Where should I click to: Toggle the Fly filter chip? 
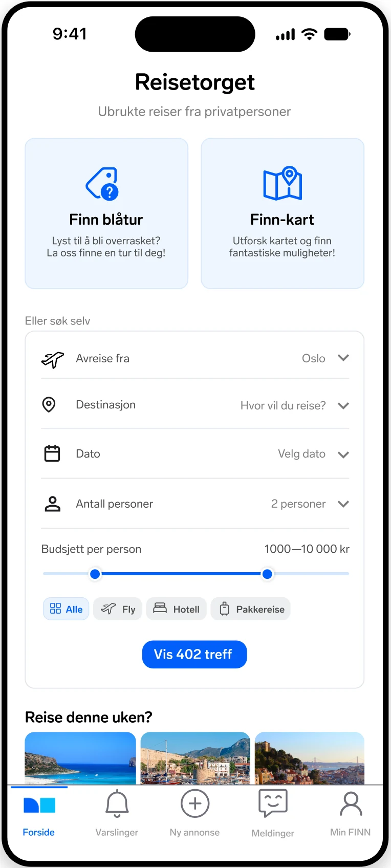pos(118,609)
